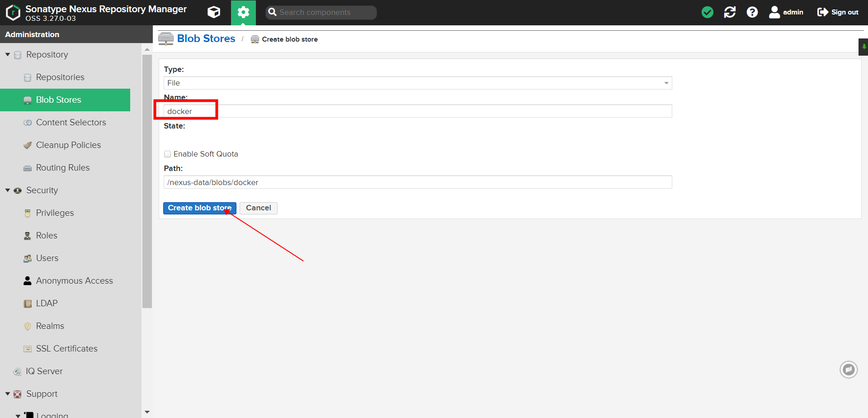Click the Administration gear icon in the header

click(243, 12)
